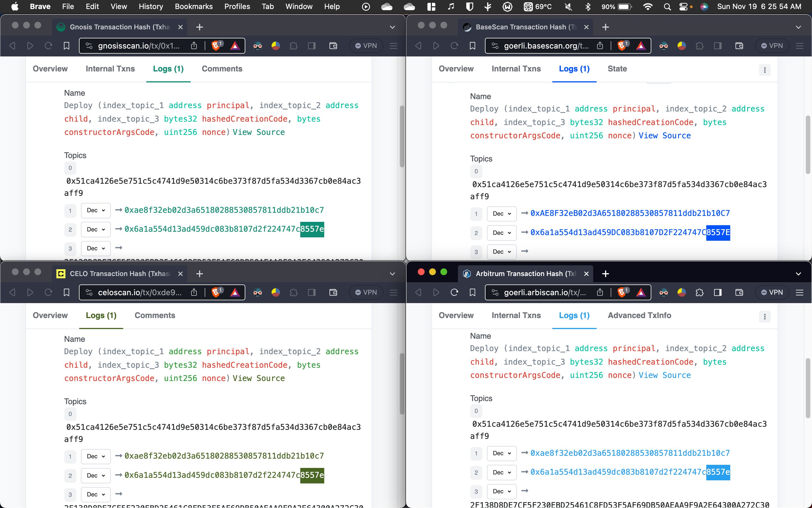
Task: Open topic 2 address 0x6a1a554d in Gnosis logs
Action: [x=224, y=229]
